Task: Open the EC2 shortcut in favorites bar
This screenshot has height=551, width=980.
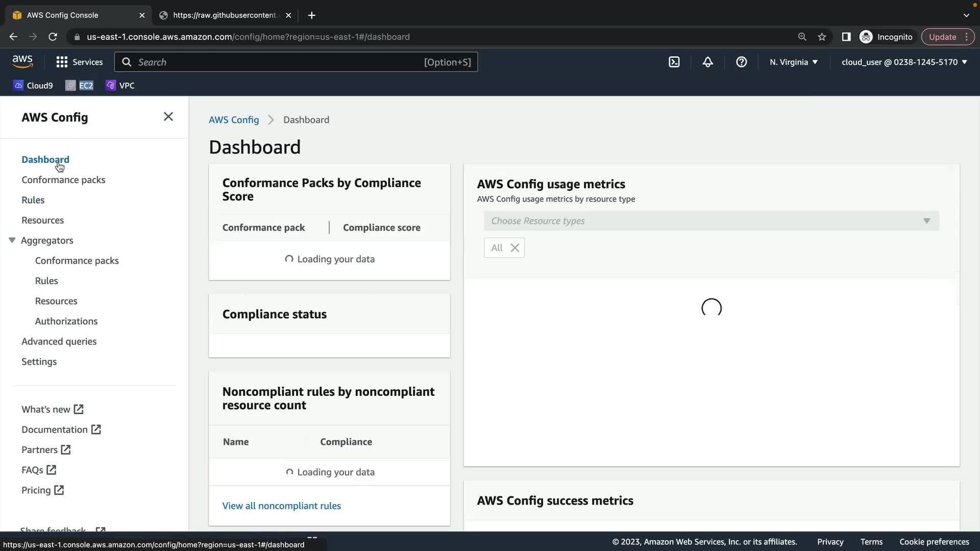Action: point(80,85)
